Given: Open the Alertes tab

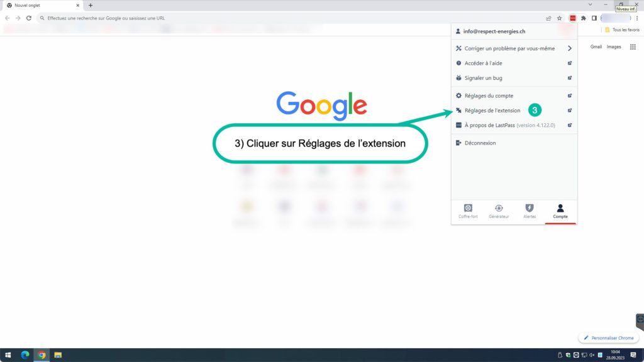Looking at the screenshot, I should click(x=530, y=211).
